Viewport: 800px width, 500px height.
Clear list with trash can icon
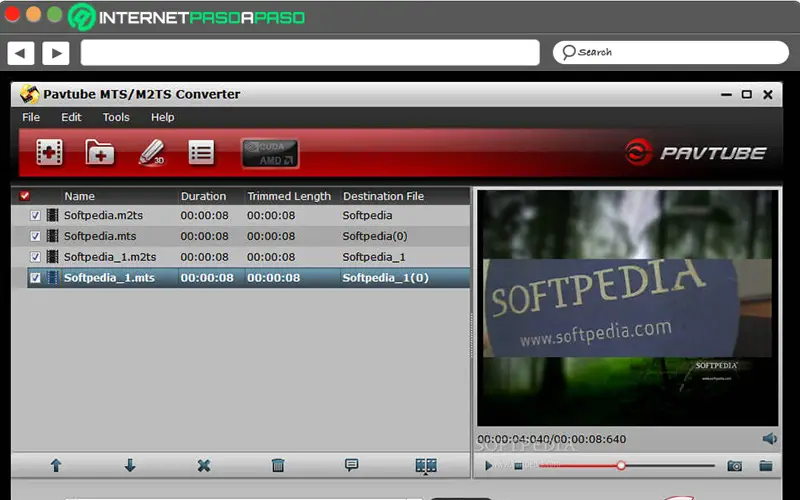coord(278,465)
